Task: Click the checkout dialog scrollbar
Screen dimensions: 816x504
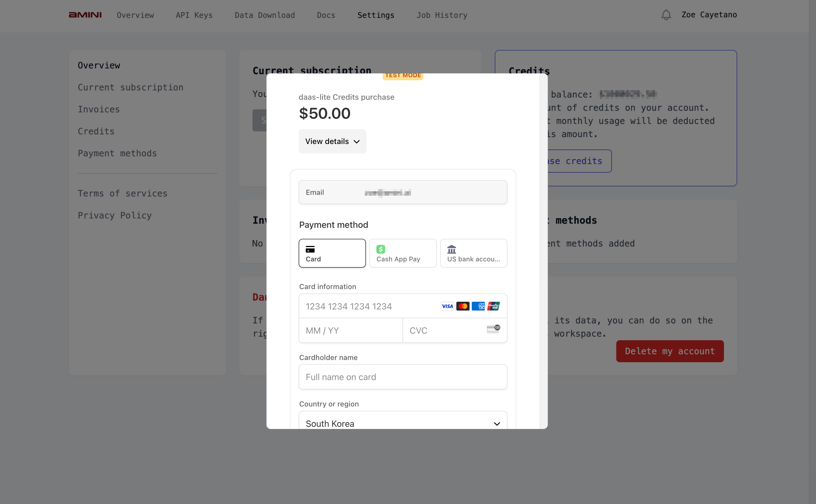Action: (x=543, y=251)
